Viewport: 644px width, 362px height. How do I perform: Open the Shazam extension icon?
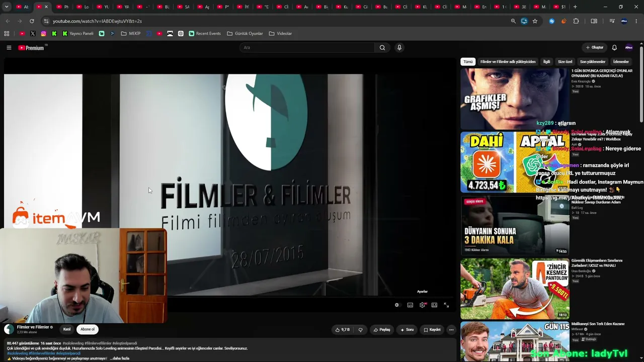552,21
